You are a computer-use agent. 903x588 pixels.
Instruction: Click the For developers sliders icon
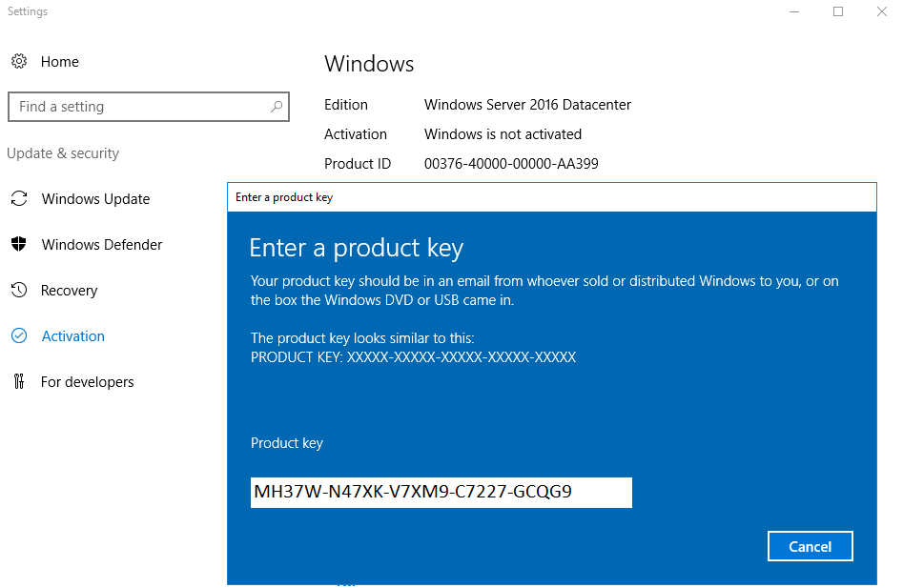20,381
